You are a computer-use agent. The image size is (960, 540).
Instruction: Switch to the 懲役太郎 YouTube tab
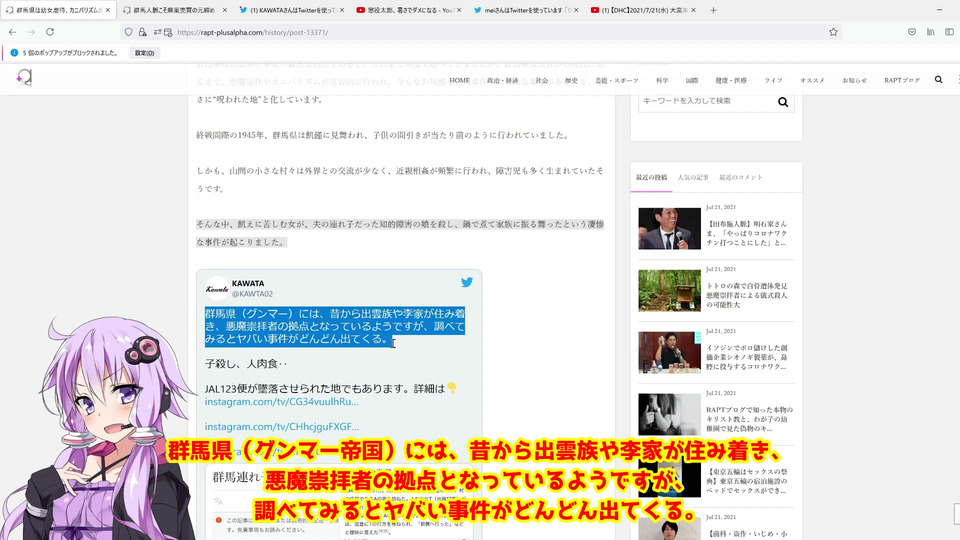[x=410, y=10]
